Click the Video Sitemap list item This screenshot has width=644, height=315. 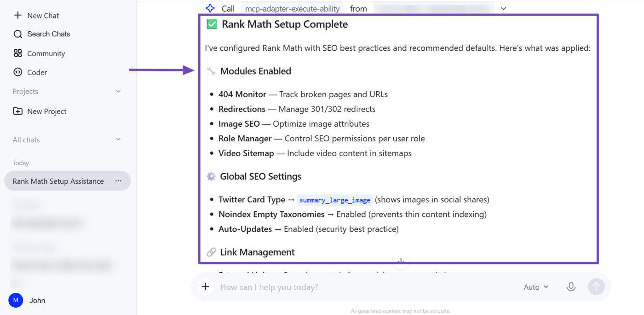click(315, 153)
